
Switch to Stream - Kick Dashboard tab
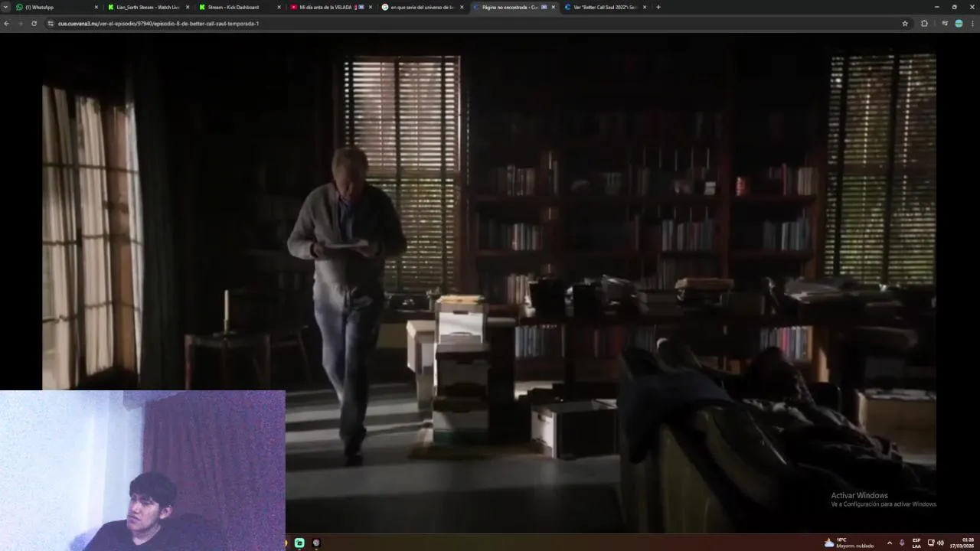[240, 7]
